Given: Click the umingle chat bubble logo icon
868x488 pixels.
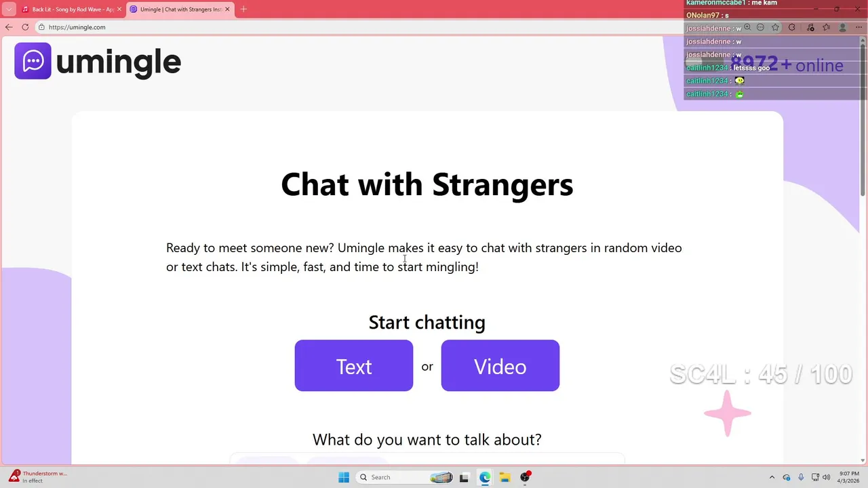Looking at the screenshot, I should [x=33, y=61].
